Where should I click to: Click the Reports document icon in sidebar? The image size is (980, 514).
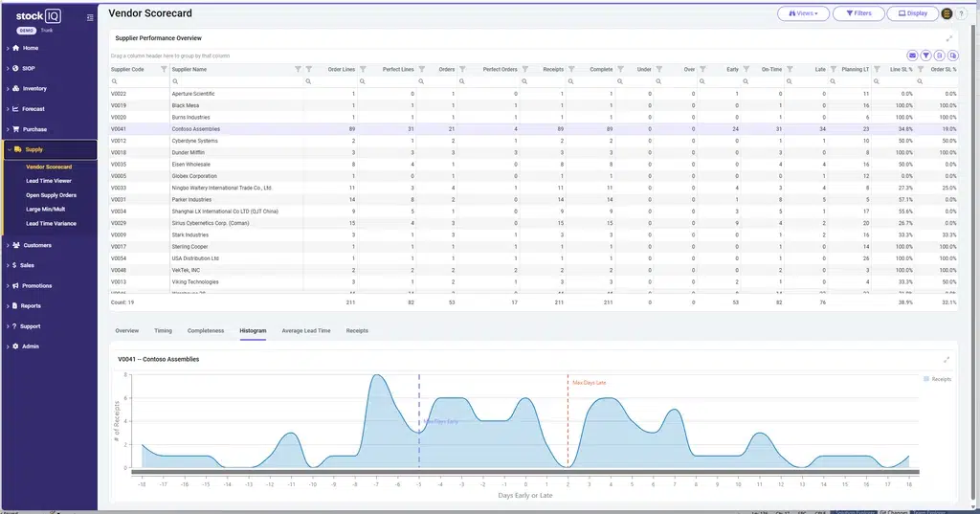point(15,305)
